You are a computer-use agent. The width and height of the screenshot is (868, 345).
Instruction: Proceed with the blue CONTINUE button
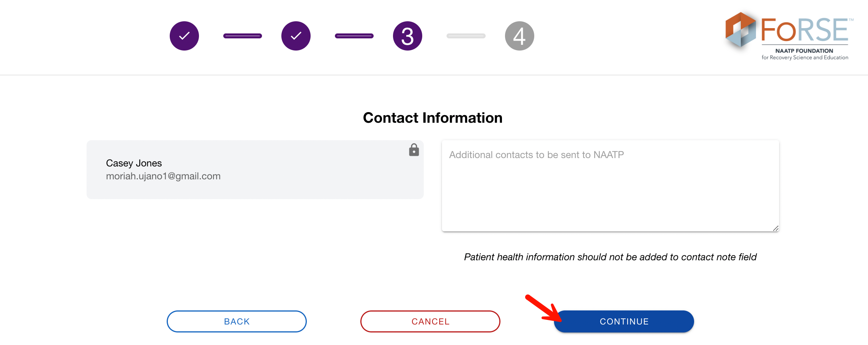(x=624, y=321)
